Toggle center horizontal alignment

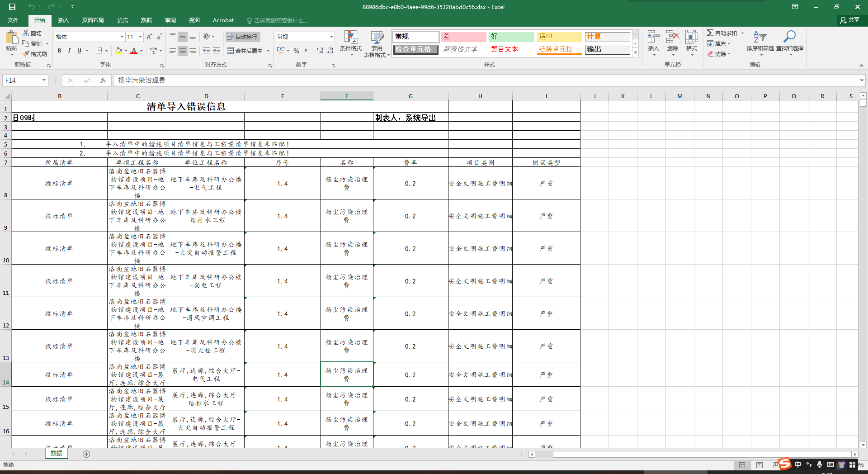pos(183,51)
